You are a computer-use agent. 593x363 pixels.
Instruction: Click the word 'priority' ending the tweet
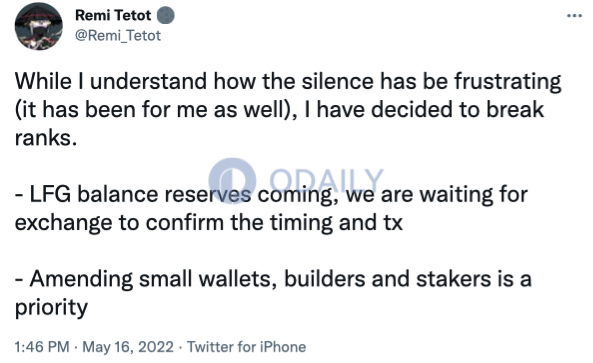(x=51, y=308)
